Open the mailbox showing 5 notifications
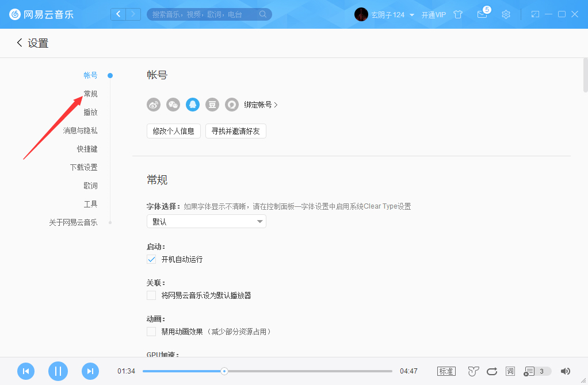 tap(482, 15)
